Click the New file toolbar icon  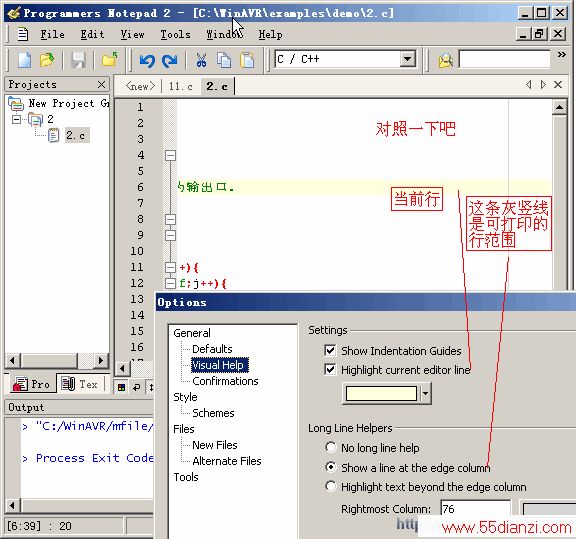(x=25, y=60)
